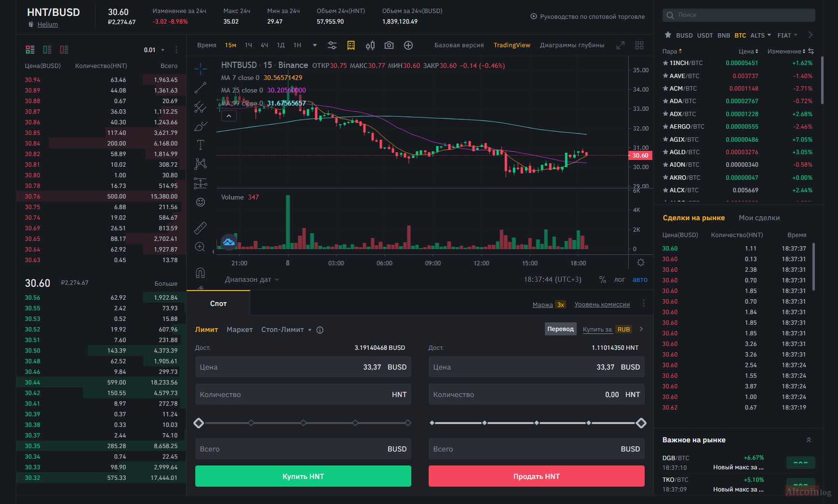Expand more timeframes dropdown arrow
The width and height of the screenshot is (838, 504).
point(315,45)
